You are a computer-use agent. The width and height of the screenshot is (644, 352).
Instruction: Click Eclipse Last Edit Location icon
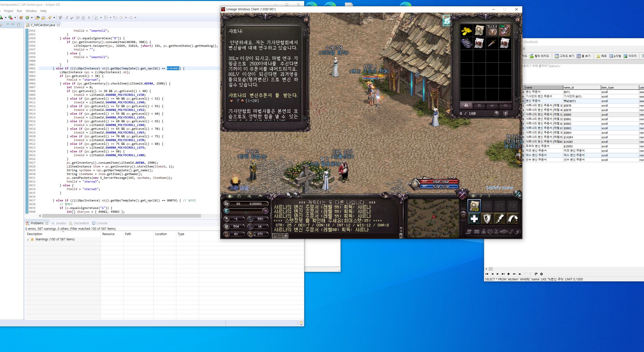point(115,18)
